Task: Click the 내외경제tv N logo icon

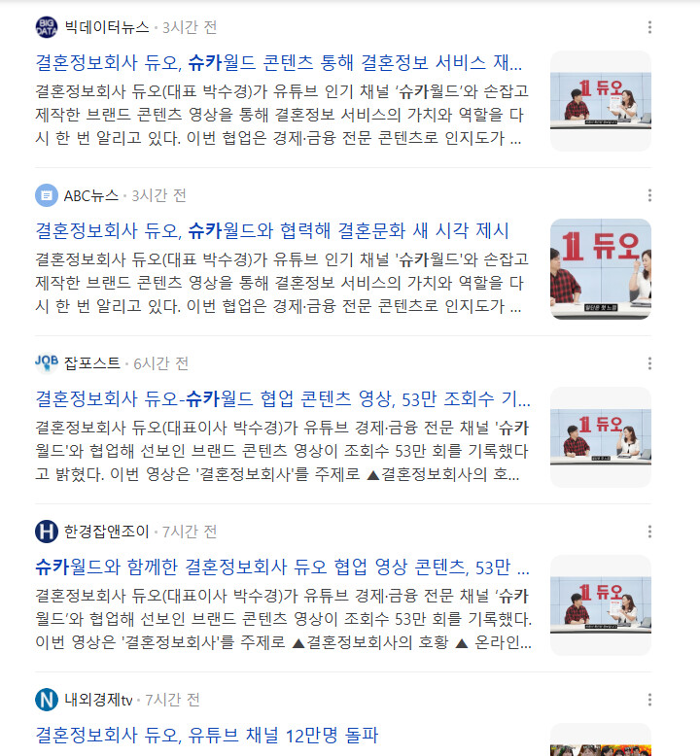Action: (47, 700)
